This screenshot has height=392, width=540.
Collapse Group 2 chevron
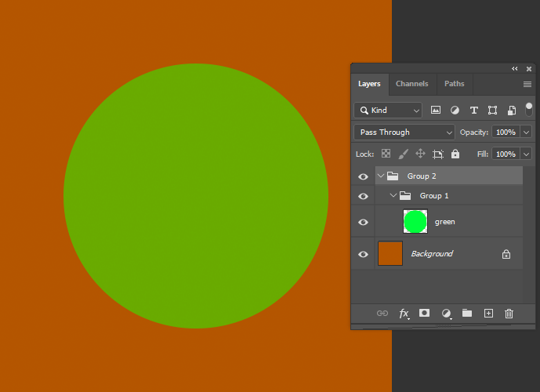[x=381, y=176]
